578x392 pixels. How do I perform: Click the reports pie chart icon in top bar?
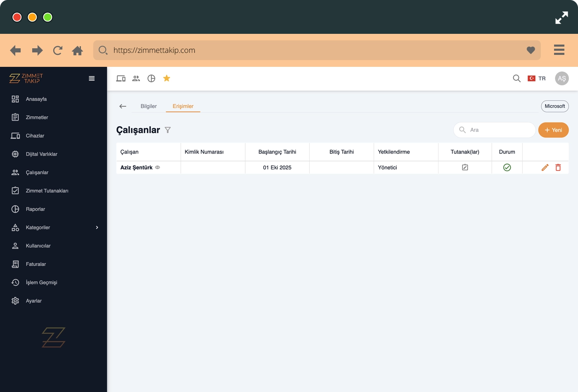click(x=152, y=78)
